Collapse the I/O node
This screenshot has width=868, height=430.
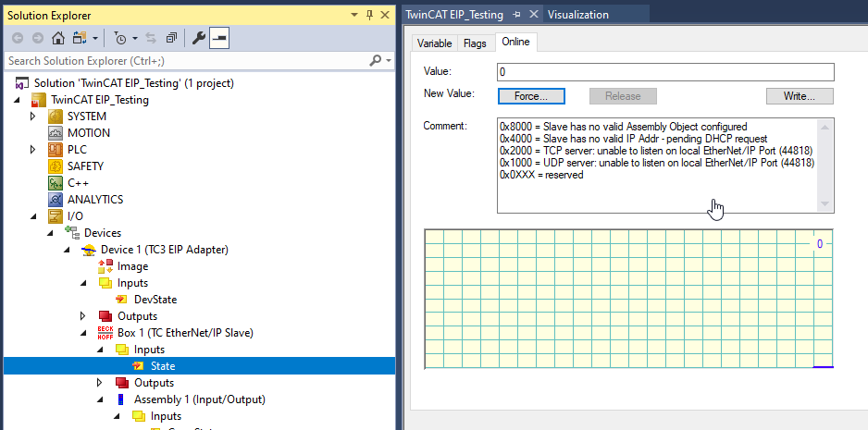32,216
